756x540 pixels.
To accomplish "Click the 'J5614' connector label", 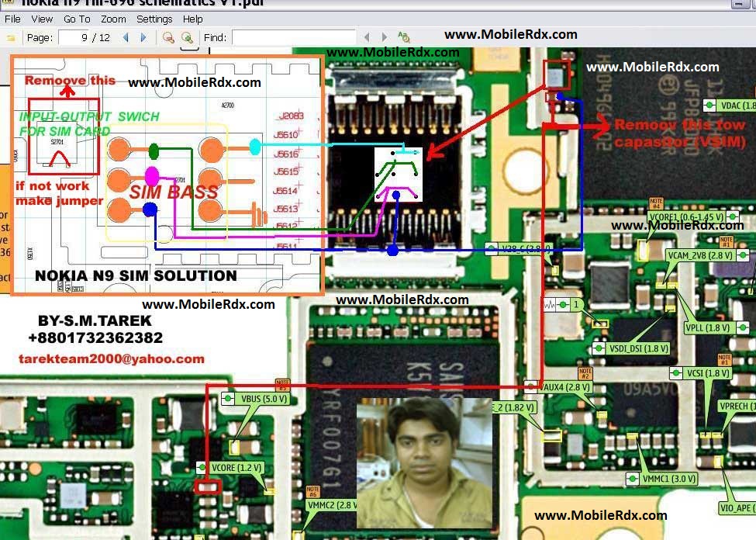I will 285,191.
